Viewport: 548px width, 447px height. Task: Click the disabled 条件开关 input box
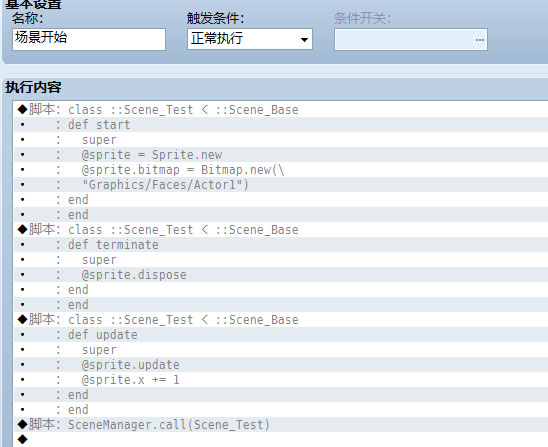pos(411,39)
